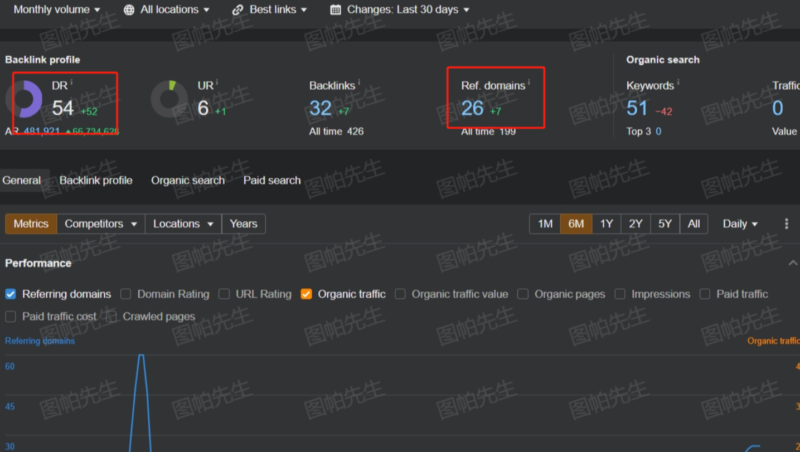The width and height of the screenshot is (800, 452).
Task: Click the globe icon beside All locations
Action: point(130,10)
